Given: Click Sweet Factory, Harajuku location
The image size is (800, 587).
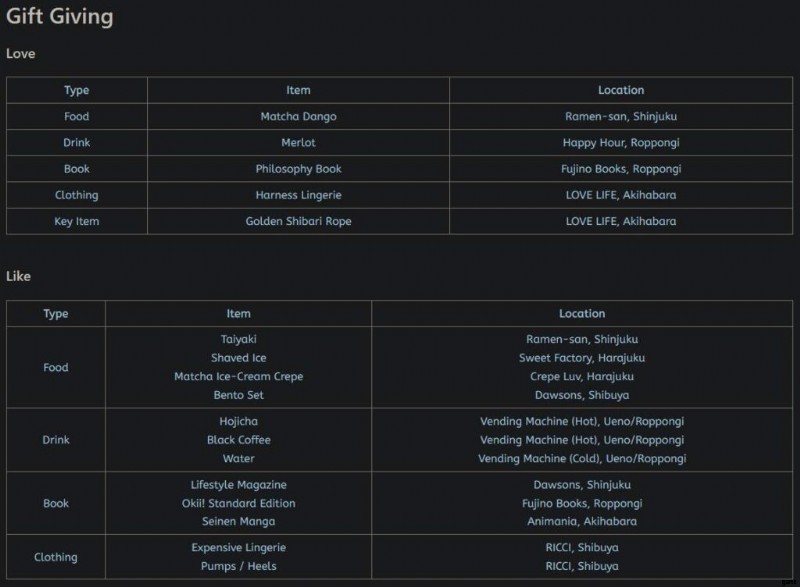Looking at the screenshot, I should tap(581, 358).
